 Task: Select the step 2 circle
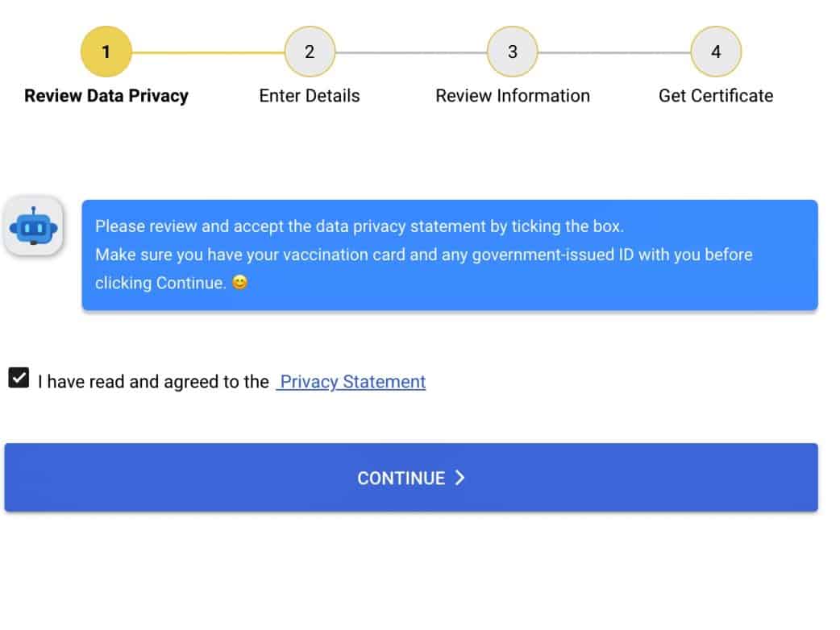[x=310, y=52]
